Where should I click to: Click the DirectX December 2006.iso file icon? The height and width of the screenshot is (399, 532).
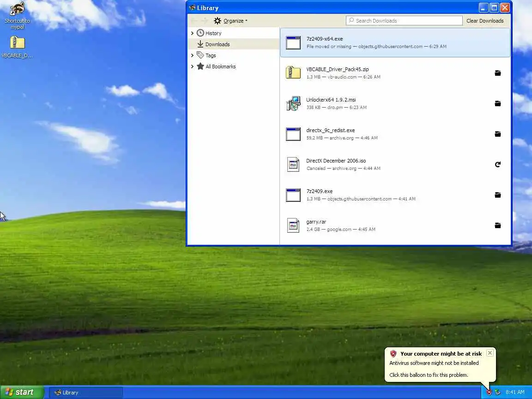[293, 164]
